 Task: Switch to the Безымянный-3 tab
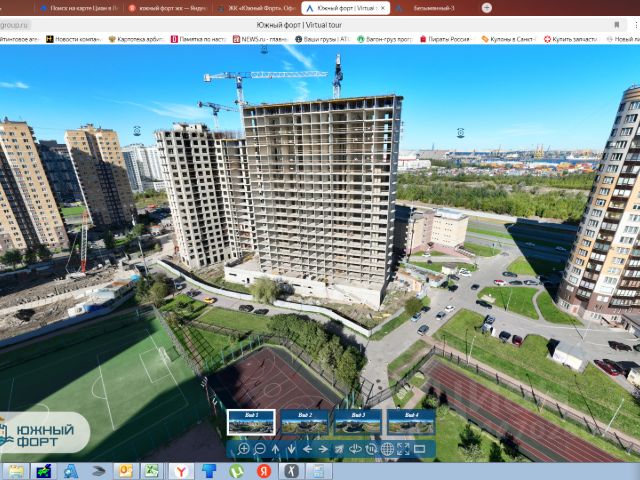[433, 8]
